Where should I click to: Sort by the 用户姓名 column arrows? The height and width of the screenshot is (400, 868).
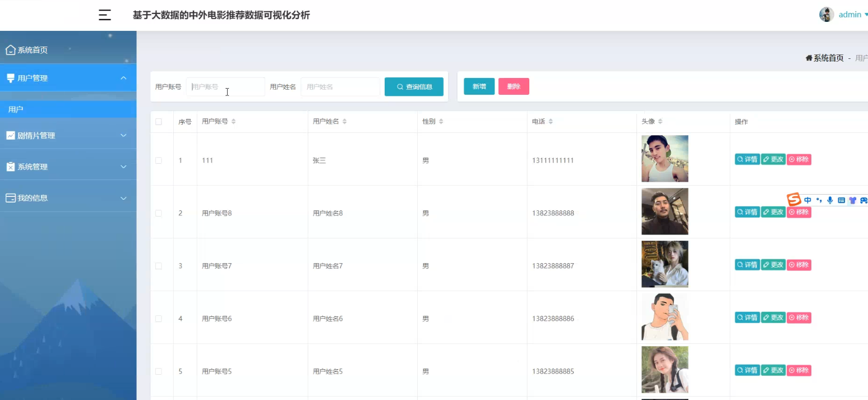click(345, 122)
